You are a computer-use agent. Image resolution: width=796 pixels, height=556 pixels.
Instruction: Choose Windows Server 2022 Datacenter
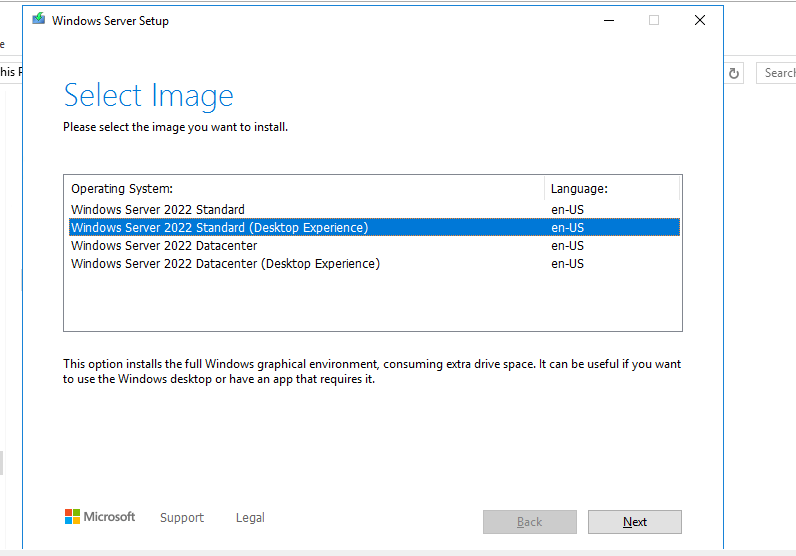pos(164,246)
